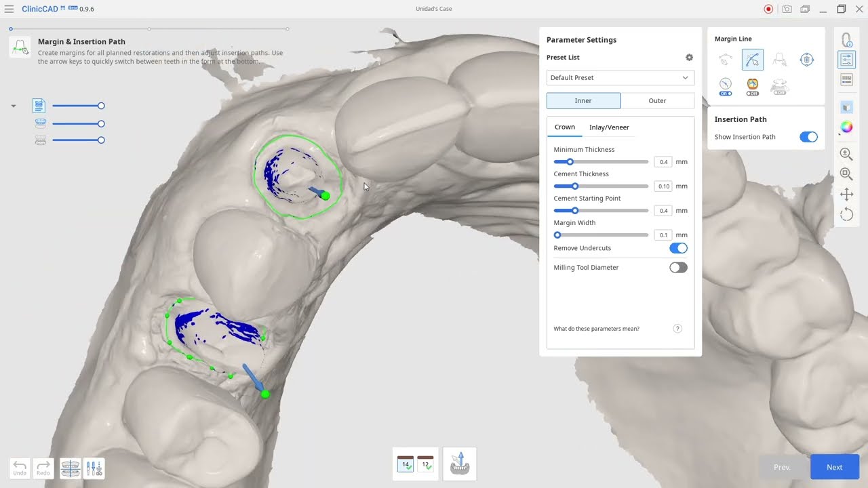Screen dimensions: 868x488
Task: Select the auto margin creation tool
Action: (726, 60)
